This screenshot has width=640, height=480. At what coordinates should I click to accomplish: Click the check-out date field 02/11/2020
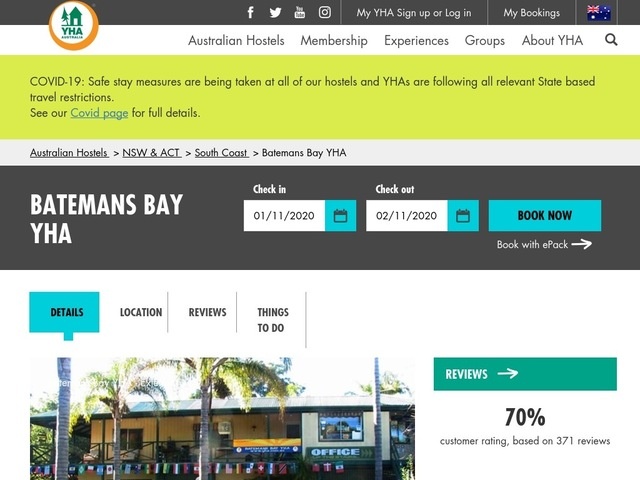point(407,216)
